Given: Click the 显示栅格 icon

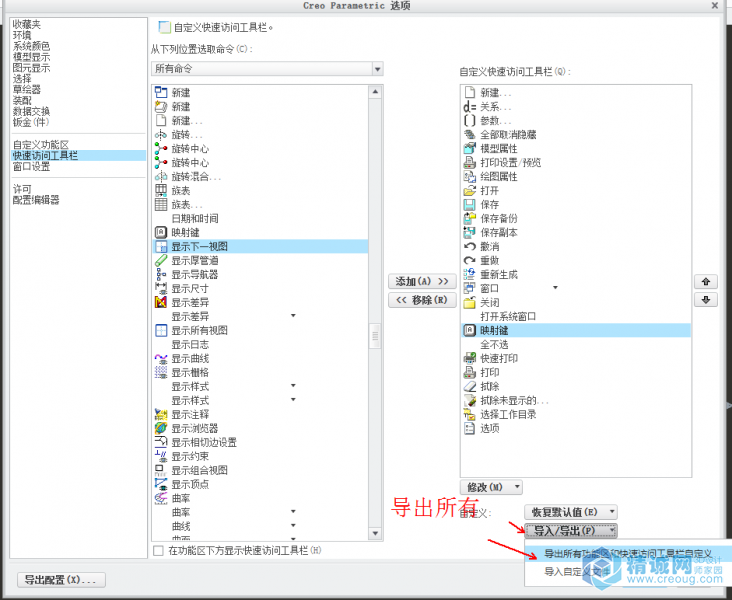Looking at the screenshot, I should click(161, 372).
